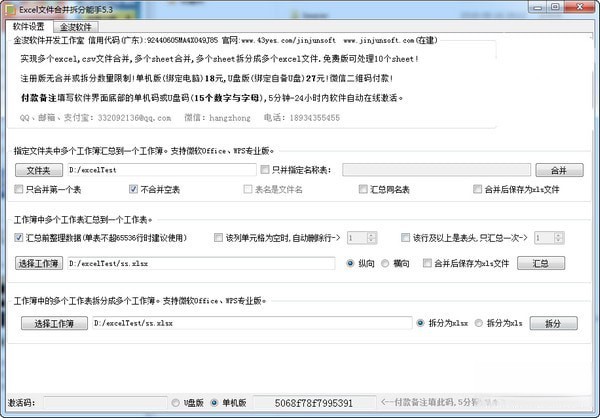Image resolution: width=600 pixels, height=418 pixels.
Task: Click the 汇总 button
Action: (541, 263)
